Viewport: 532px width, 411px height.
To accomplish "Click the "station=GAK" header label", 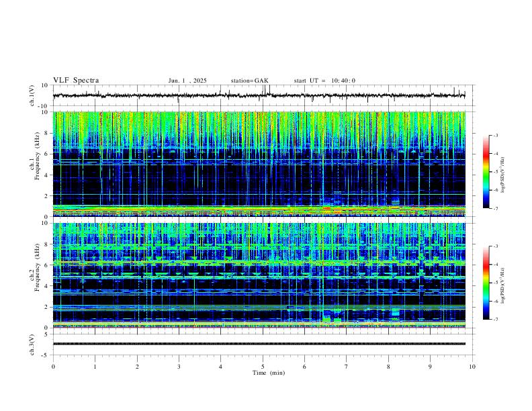I will [x=249, y=81].
